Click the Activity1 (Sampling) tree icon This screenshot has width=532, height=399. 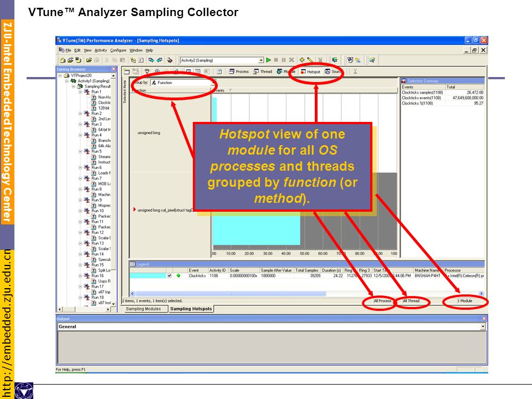coord(73,81)
